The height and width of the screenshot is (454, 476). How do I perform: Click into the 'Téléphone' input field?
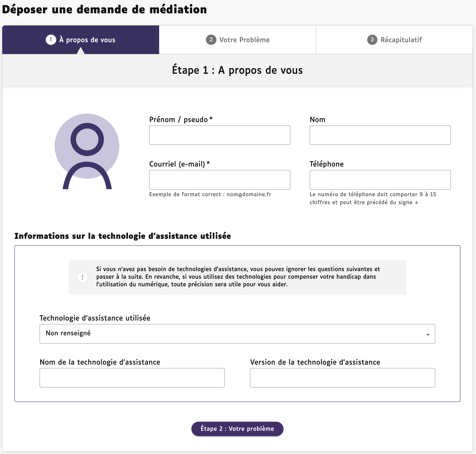(380, 180)
